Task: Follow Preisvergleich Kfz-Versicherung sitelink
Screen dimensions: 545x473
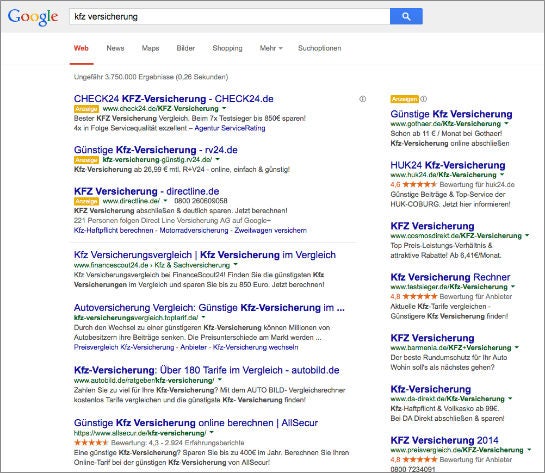Action: pyautogui.click(x=124, y=347)
